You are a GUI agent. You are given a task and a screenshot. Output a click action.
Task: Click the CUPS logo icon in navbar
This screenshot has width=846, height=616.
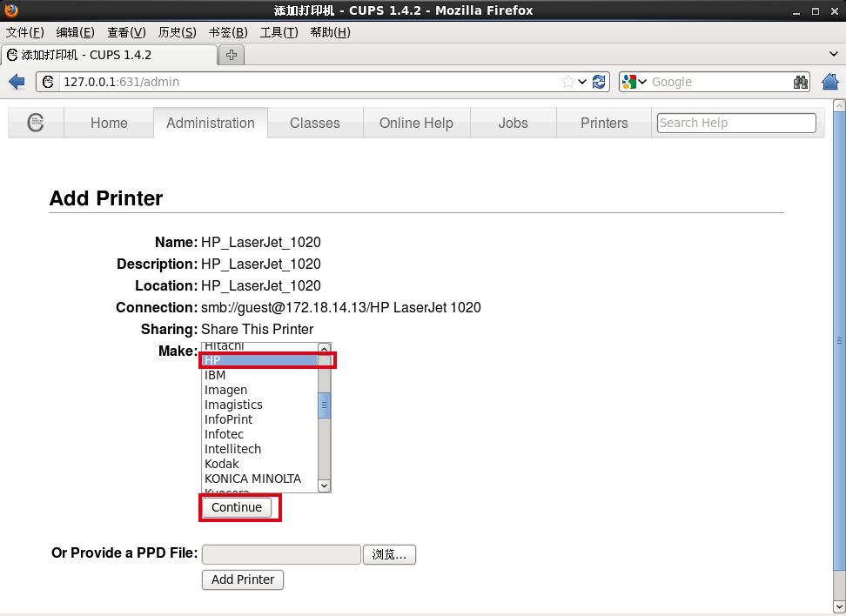pyautogui.click(x=36, y=123)
